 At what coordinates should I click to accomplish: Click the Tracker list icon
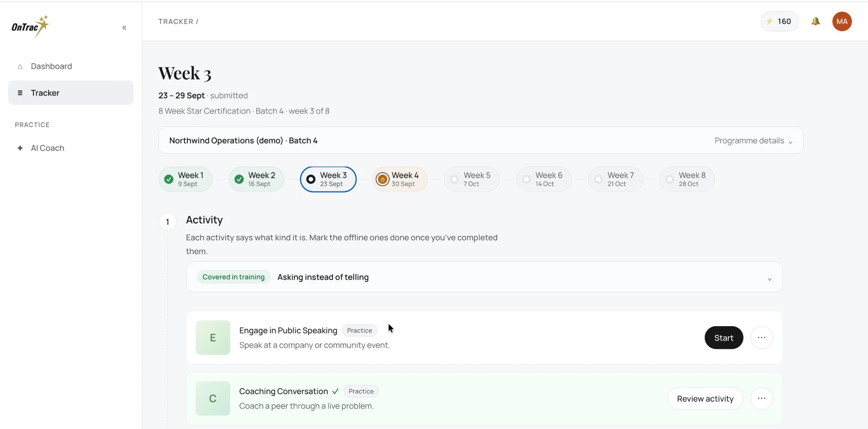click(x=20, y=93)
